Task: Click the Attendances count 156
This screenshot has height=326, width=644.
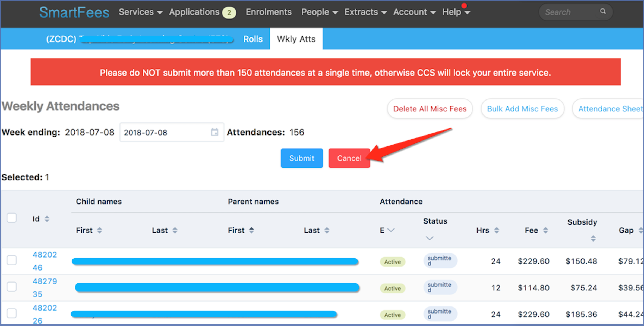Action: pyautogui.click(x=296, y=132)
